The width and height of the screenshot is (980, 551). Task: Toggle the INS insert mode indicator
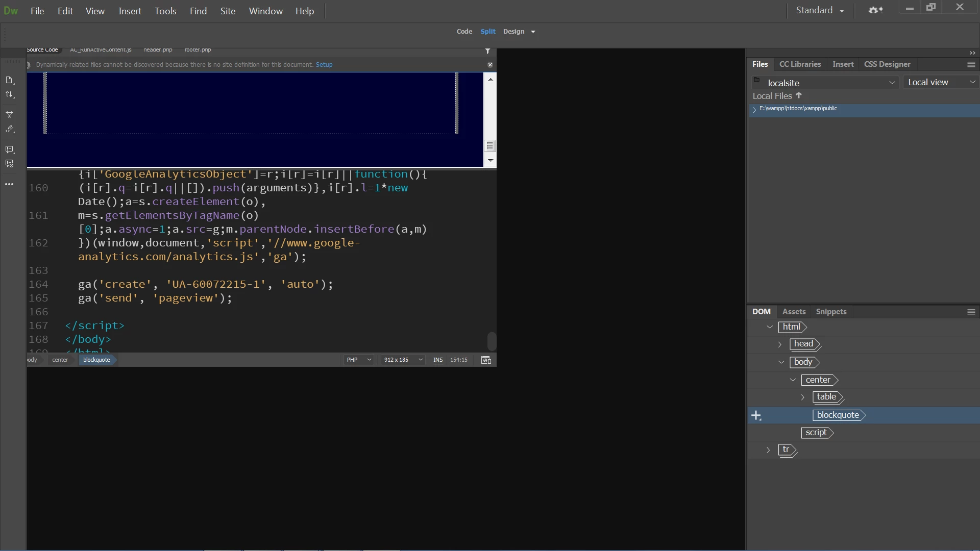coord(438,360)
